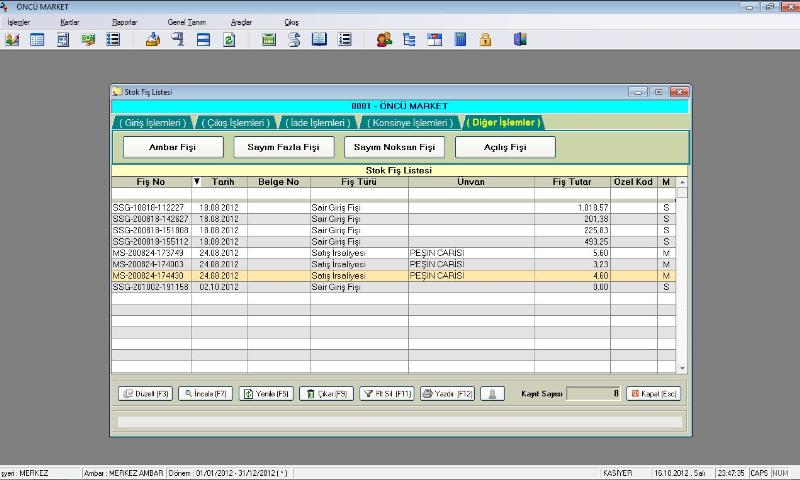This screenshot has height=480, width=800.
Task: Click the blue stacked drawers icon
Action: click(x=203, y=40)
